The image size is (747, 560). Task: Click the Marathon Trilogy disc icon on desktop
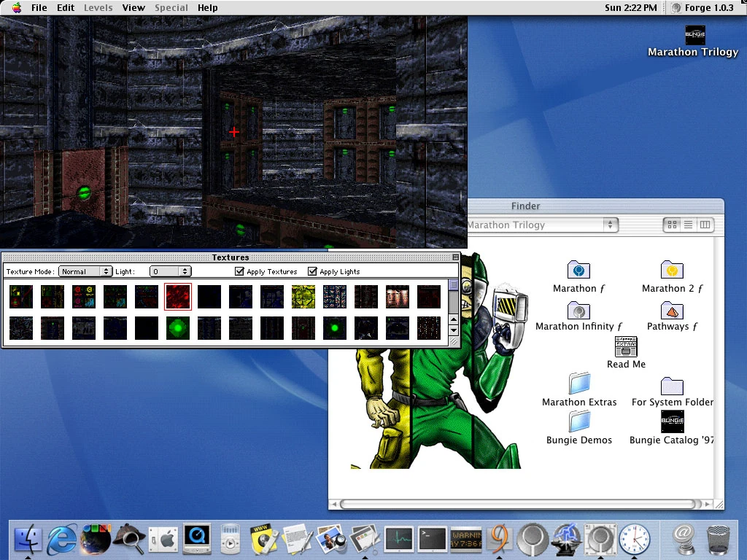[694, 34]
